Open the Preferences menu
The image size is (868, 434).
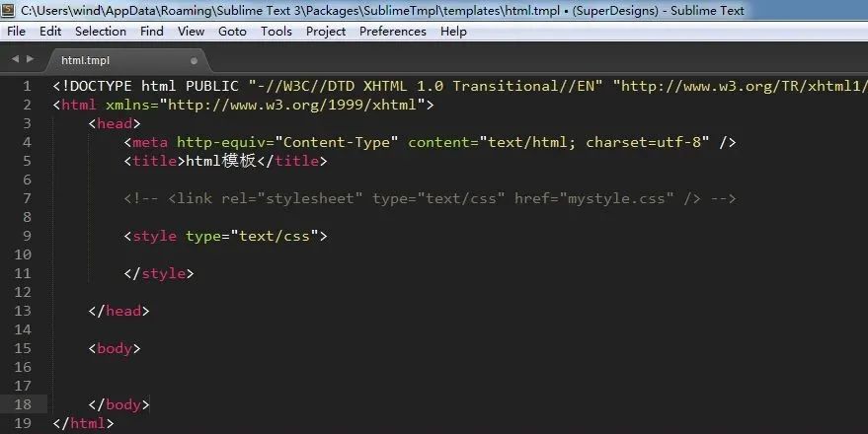tap(392, 32)
